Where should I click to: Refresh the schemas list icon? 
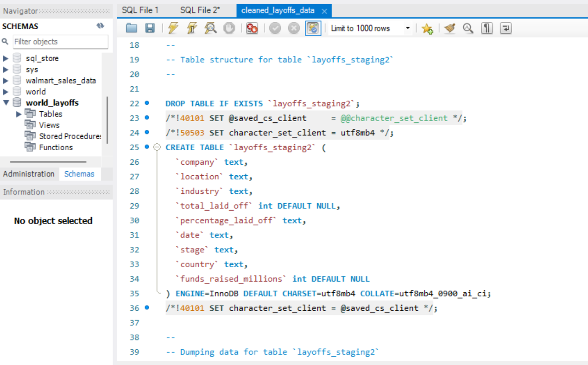(101, 26)
